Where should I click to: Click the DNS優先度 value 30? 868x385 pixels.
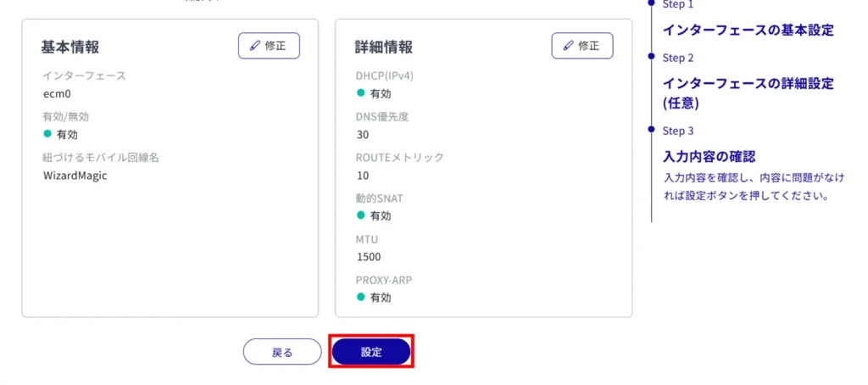(363, 134)
